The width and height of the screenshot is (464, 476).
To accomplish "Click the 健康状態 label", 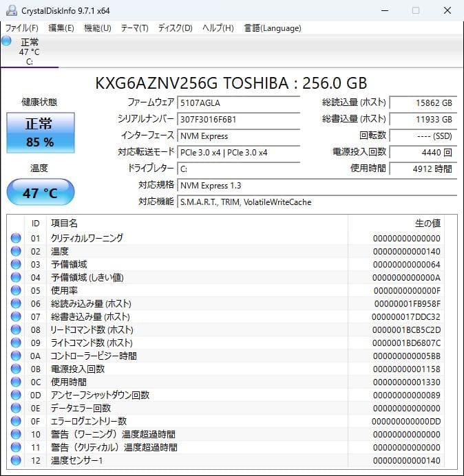I will [39, 102].
